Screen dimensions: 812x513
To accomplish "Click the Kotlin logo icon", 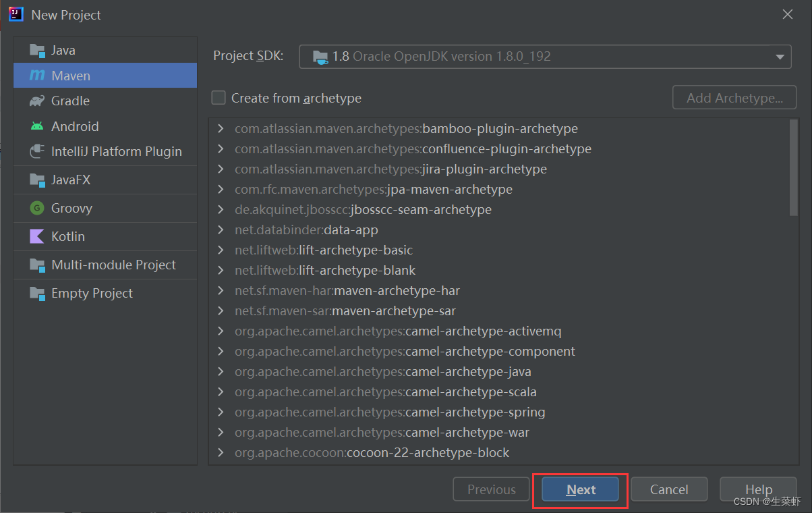I will [x=37, y=236].
